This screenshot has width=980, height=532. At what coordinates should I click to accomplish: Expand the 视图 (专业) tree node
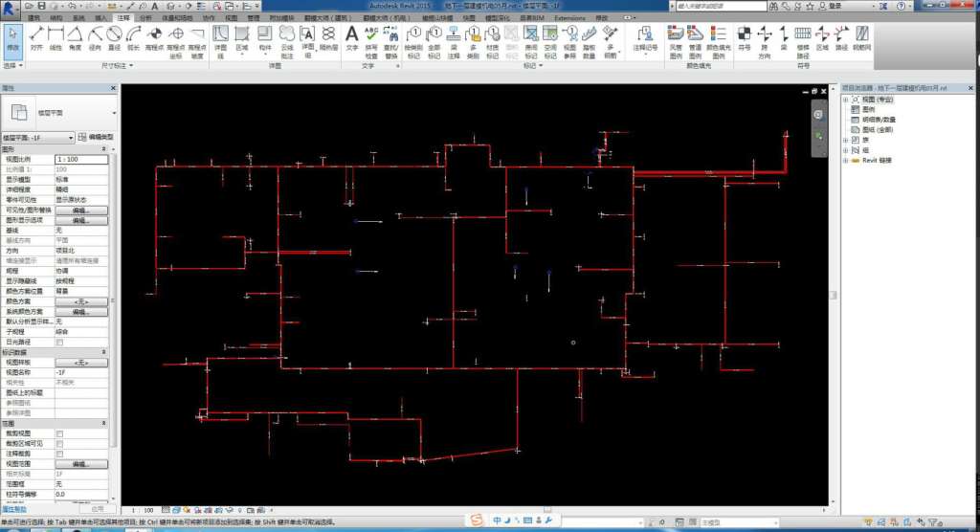pyautogui.click(x=846, y=100)
